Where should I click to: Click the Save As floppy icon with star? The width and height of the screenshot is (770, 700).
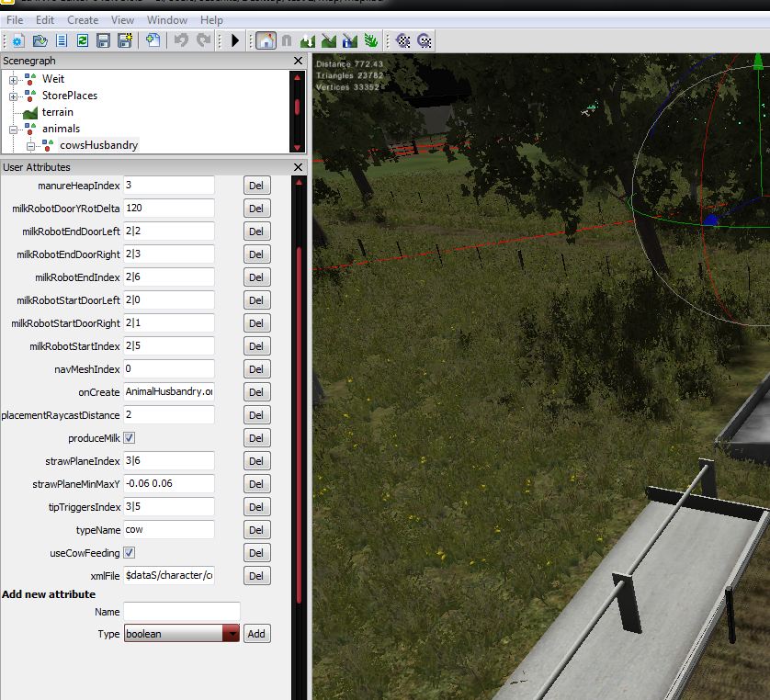click(125, 40)
